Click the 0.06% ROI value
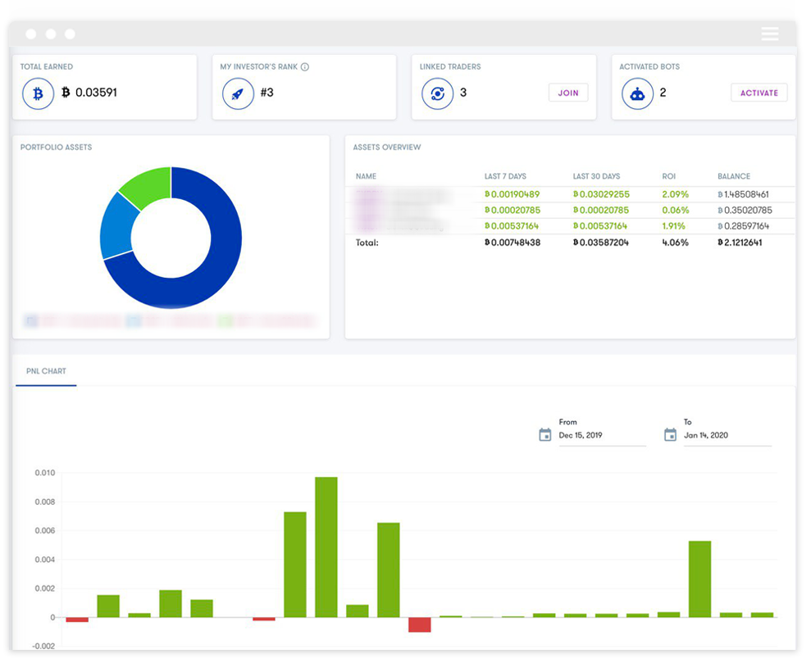 click(676, 211)
